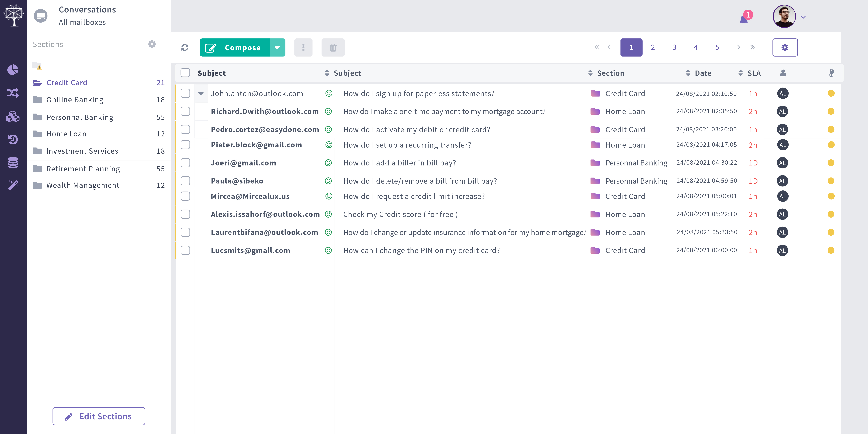868x434 pixels.
Task: Open the Sections settings gear
Action: (x=152, y=44)
